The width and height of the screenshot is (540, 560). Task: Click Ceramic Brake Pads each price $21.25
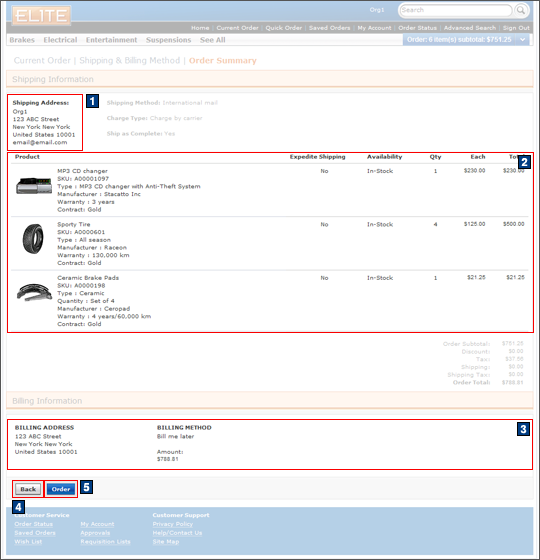(x=476, y=277)
